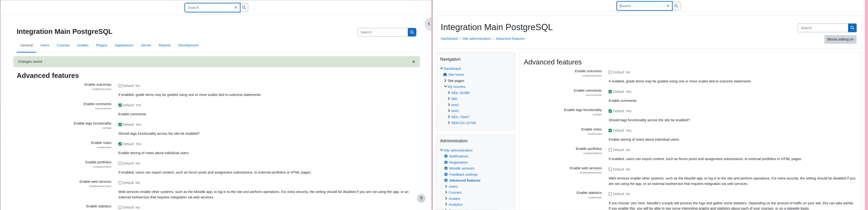Open the help question mark button
The image size is (868, 210).
[x=421, y=199]
